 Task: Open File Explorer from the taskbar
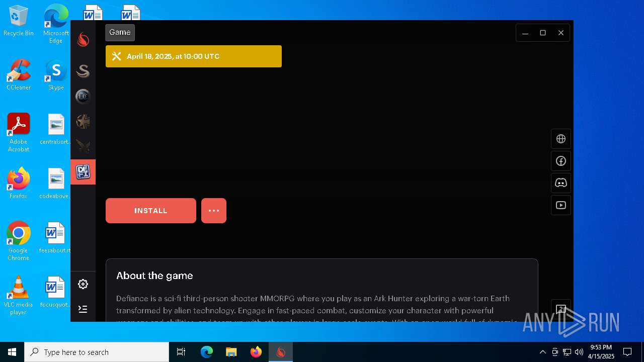(231, 352)
